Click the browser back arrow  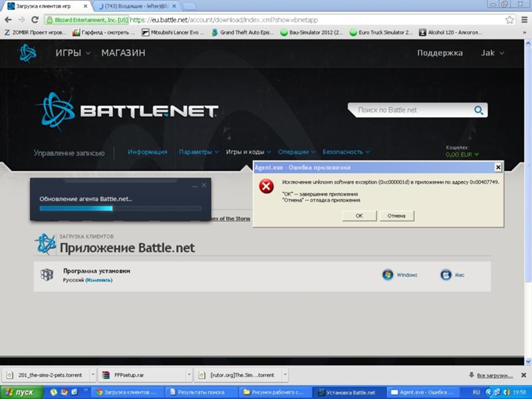pos(8,20)
